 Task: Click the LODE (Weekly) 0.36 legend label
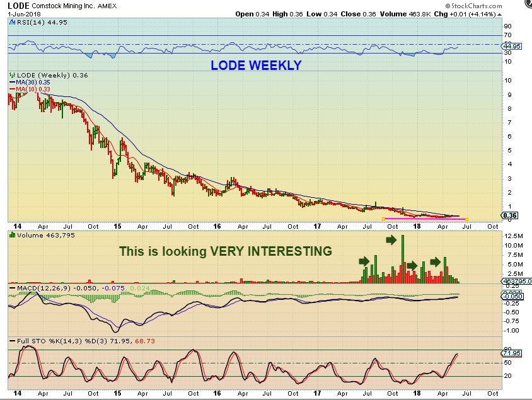(52, 75)
